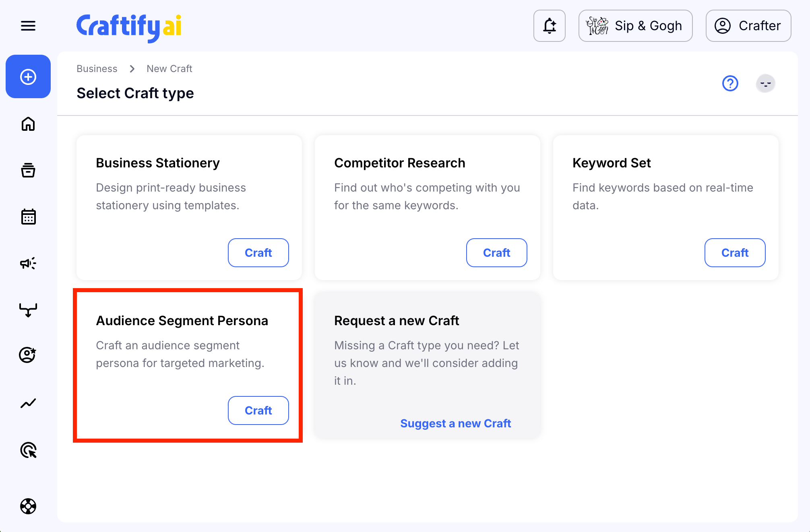Craft an Audience Segment Persona
Image resolution: width=810 pixels, height=532 pixels.
click(x=258, y=410)
